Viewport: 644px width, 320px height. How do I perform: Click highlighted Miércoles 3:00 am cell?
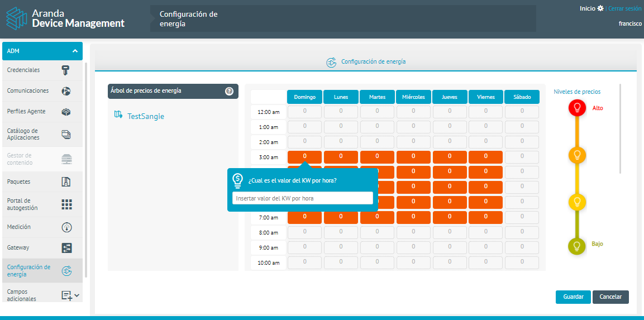[413, 157]
